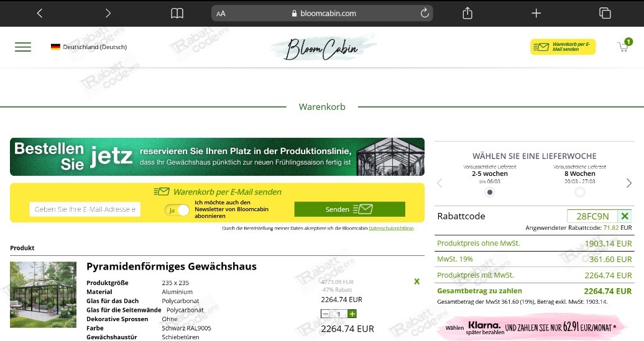Toggle the newsletter Ja switch
The height and width of the screenshot is (341, 644).
click(x=177, y=210)
